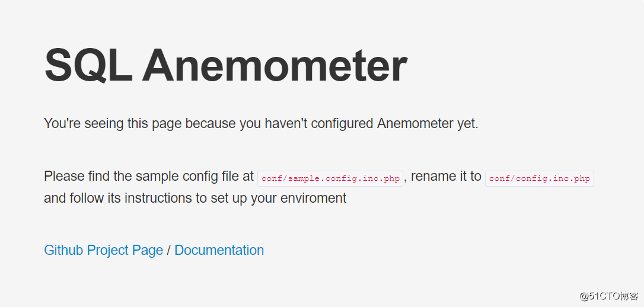644x307 pixels.
Task: Click the conf/config.inc.php code snippet
Action: (x=540, y=178)
